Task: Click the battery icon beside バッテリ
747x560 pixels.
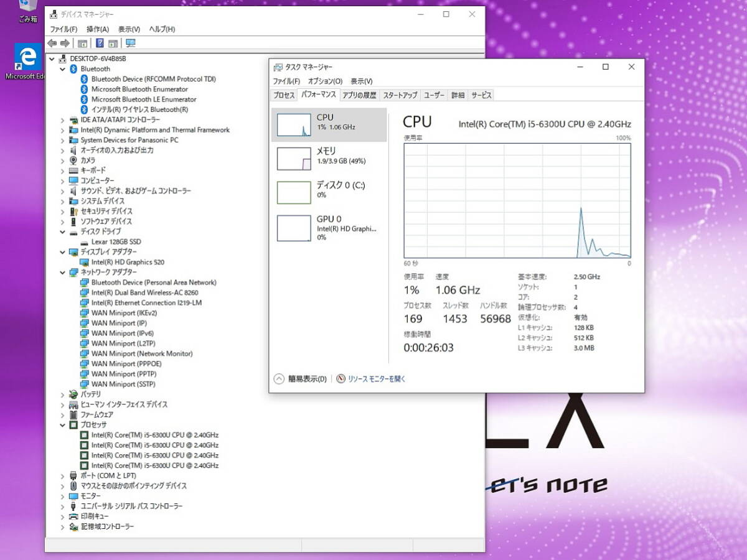Action: pos(73,394)
